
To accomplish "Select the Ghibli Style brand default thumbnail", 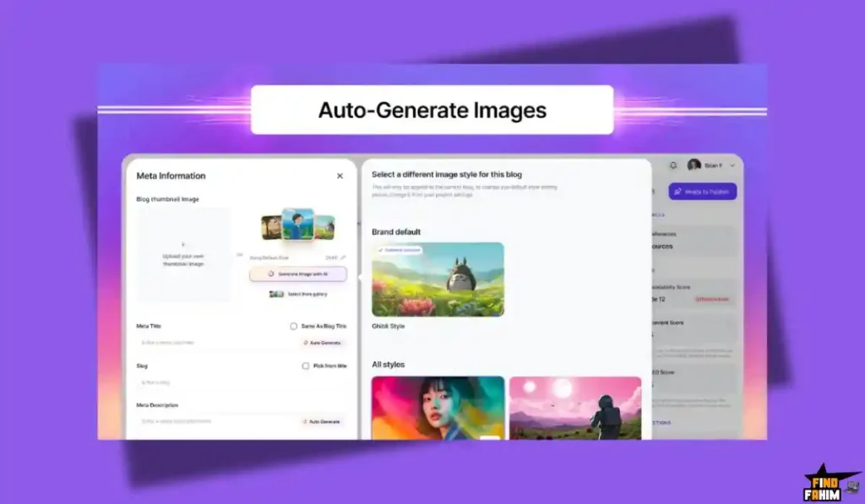I will tap(438, 279).
